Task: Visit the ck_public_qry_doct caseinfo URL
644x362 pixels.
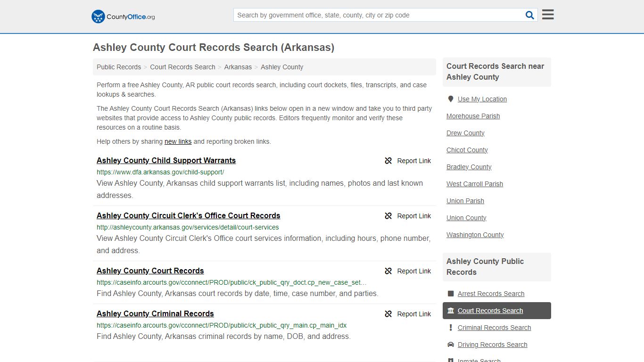Action: 231,282
